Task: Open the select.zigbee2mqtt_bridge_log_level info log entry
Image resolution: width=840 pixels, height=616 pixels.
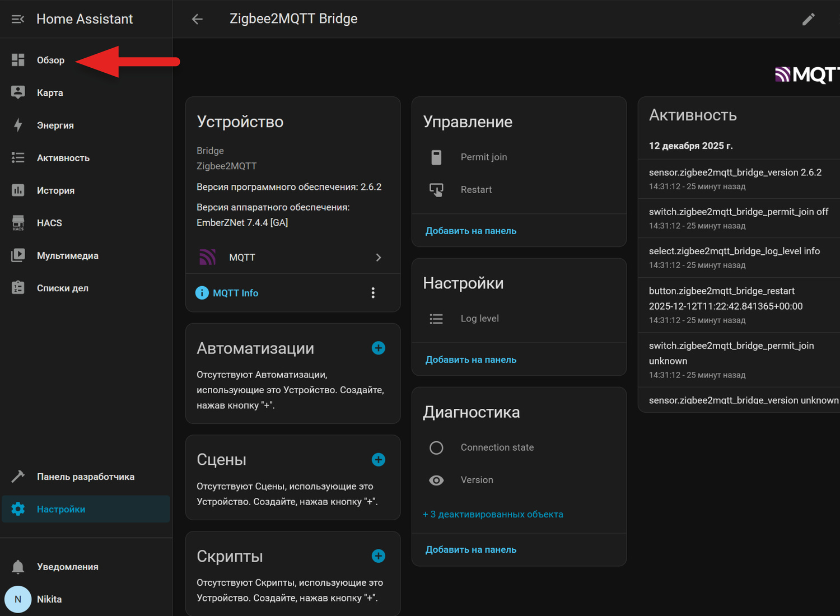Action: 739,258
